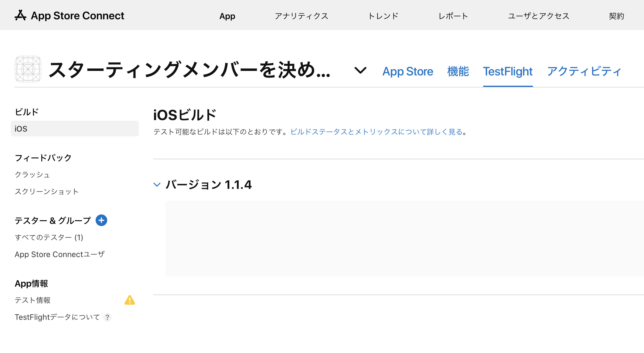This screenshot has width=644, height=353.
Task: Open レポート in the top navigation
Action: coord(453,16)
